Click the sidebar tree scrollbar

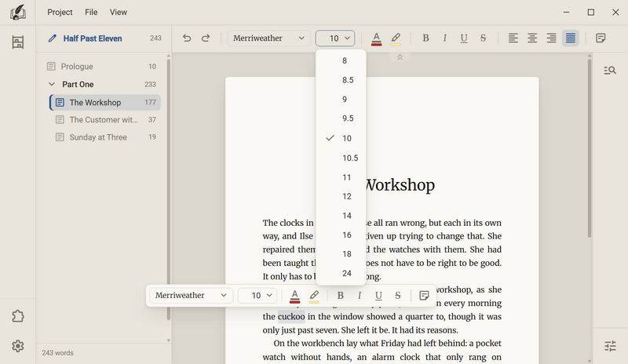169,188
